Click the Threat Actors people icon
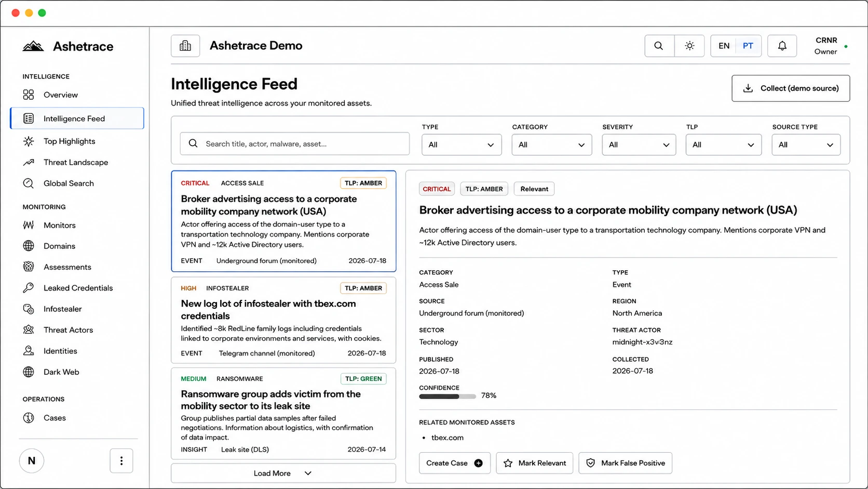The width and height of the screenshot is (868, 489). [x=29, y=330]
